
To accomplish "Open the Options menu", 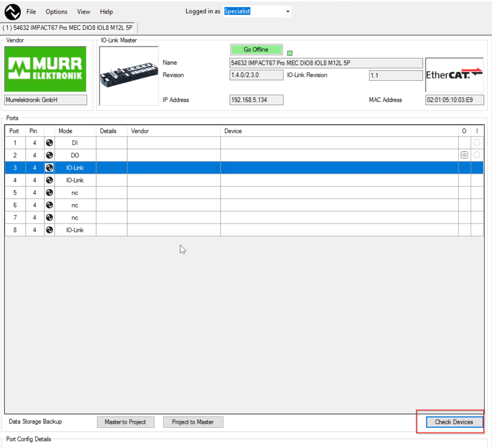I will pos(56,12).
